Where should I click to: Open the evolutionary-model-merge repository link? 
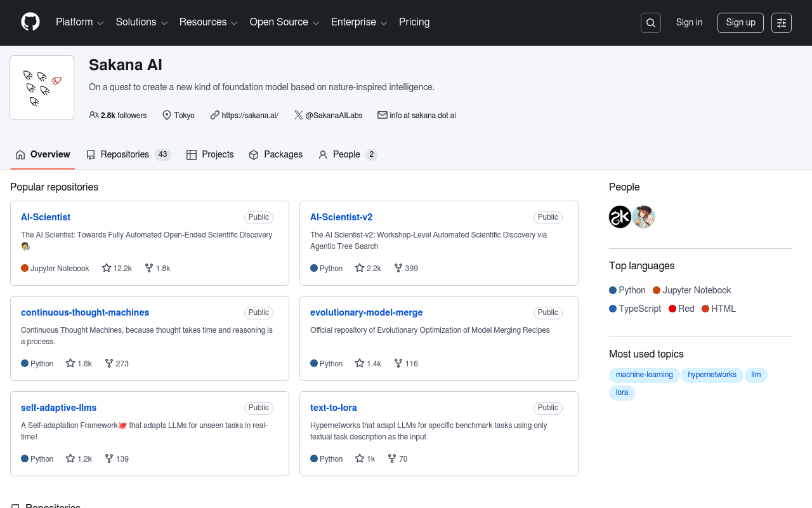click(x=366, y=312)
